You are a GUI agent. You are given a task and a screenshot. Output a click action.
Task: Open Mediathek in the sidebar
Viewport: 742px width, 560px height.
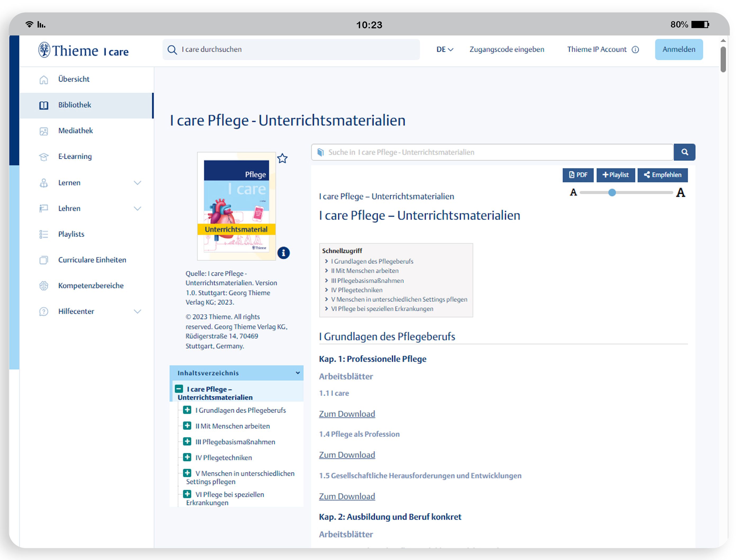(x=87, y=131)
